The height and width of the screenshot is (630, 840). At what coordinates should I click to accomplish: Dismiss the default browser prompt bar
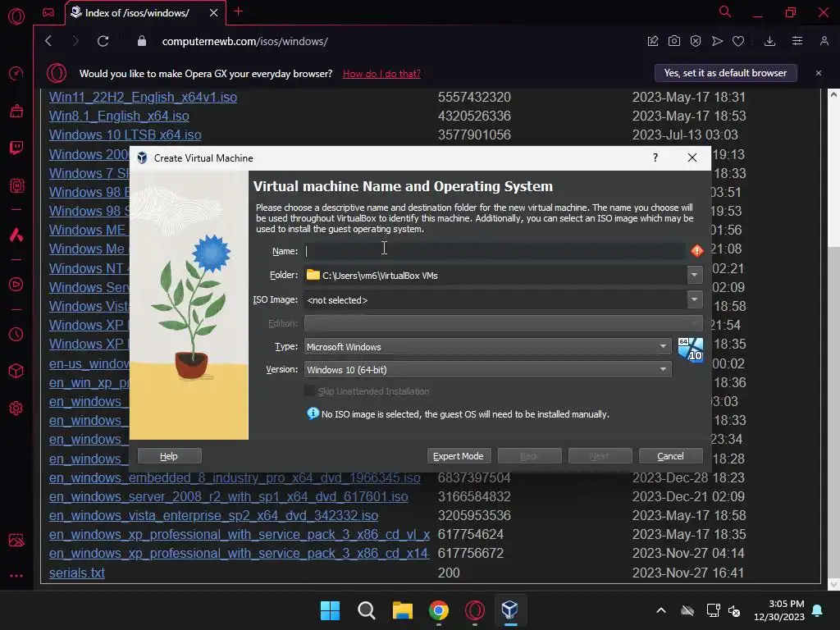click(x=819, y=73)
